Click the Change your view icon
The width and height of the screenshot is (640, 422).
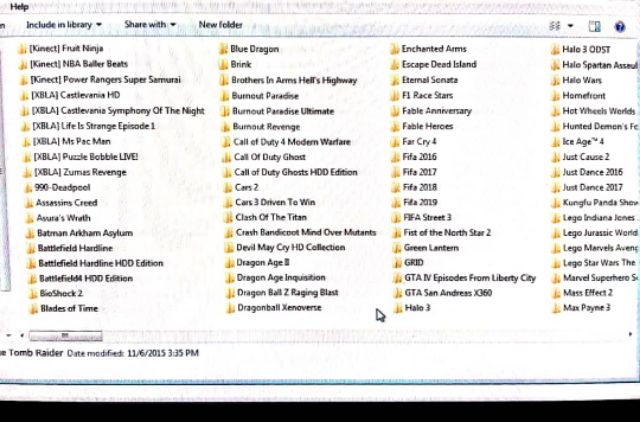click(556, 25)
